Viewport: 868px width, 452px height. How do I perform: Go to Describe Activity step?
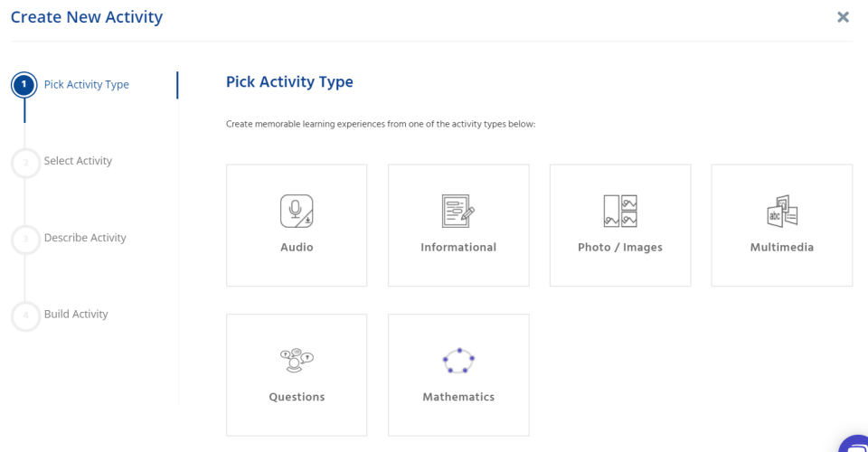coord(85,238)
